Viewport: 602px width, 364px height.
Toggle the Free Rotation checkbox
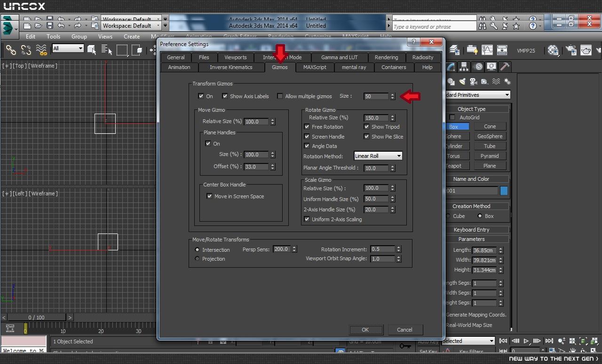pyautogui.click(x=307, y=127)
